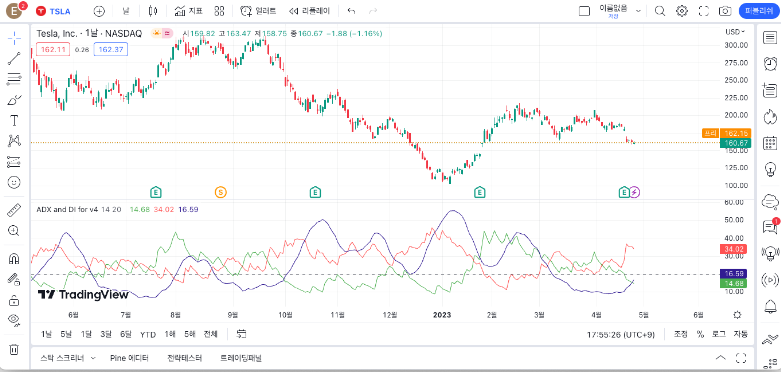Image resolution: width=781 pixels, height=372 pixels.
Task: Select the Text annotation tool
Action: point(14,121)
